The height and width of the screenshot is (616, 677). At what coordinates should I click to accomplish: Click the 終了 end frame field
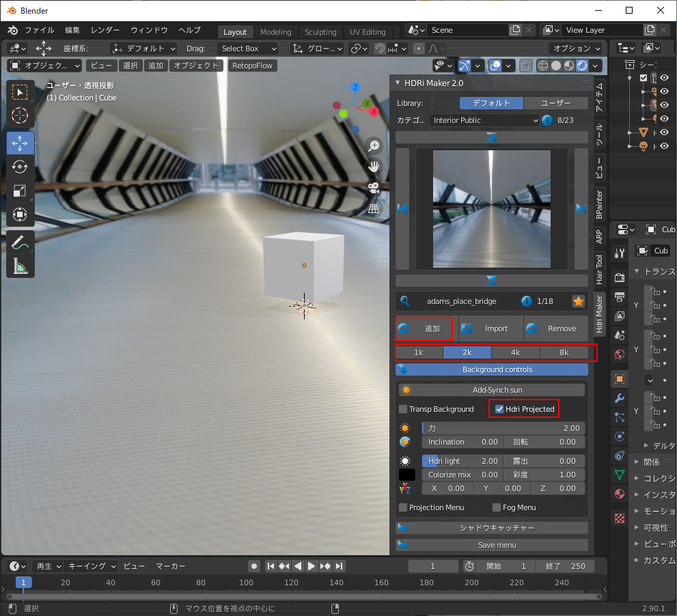pyautogui.click(x=565, y=566)
